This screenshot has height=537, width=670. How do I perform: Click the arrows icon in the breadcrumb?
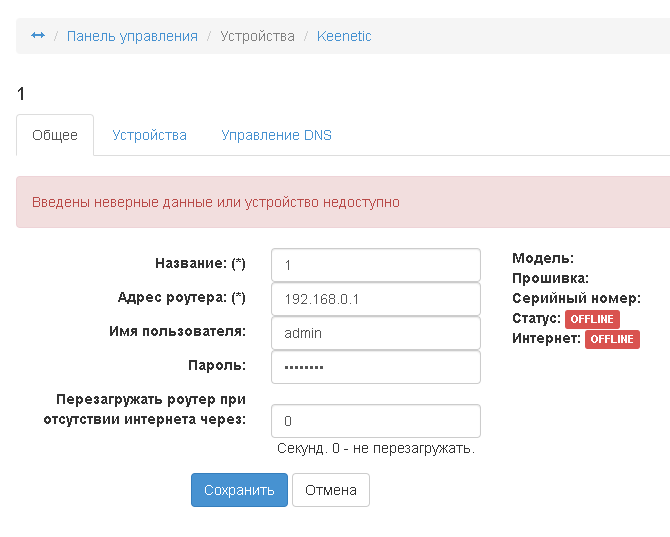(38, 36)
